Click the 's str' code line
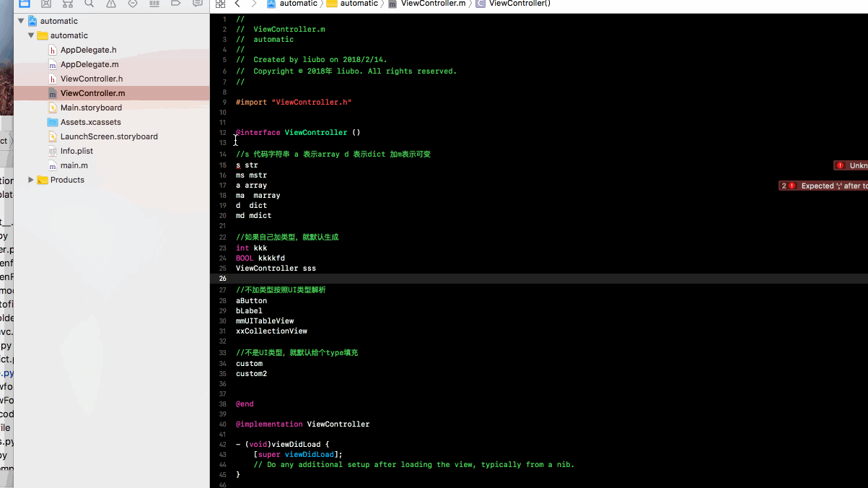Screen dimensions: 868x488 coord(247,165)
